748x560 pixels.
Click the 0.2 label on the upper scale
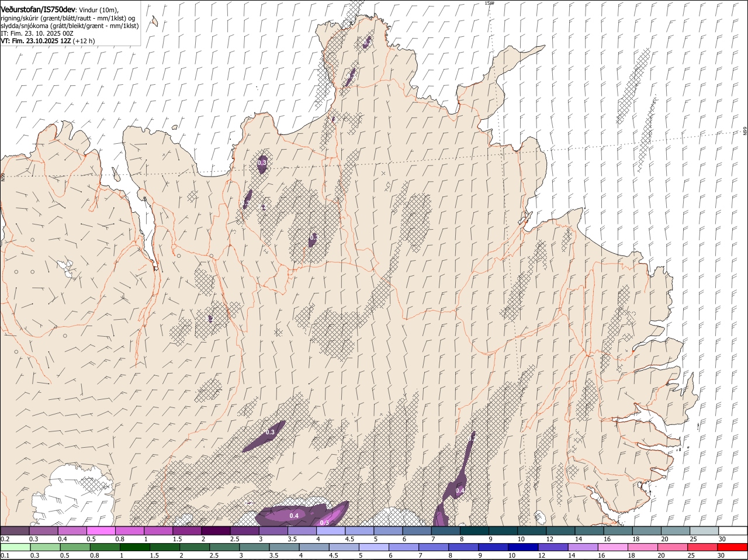tap(5, 539)
